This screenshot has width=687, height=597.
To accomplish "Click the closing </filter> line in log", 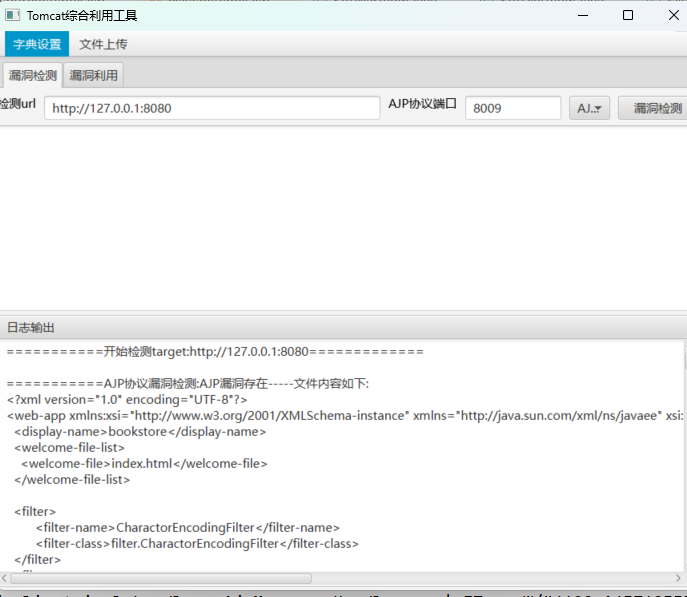I will point(38,559).
